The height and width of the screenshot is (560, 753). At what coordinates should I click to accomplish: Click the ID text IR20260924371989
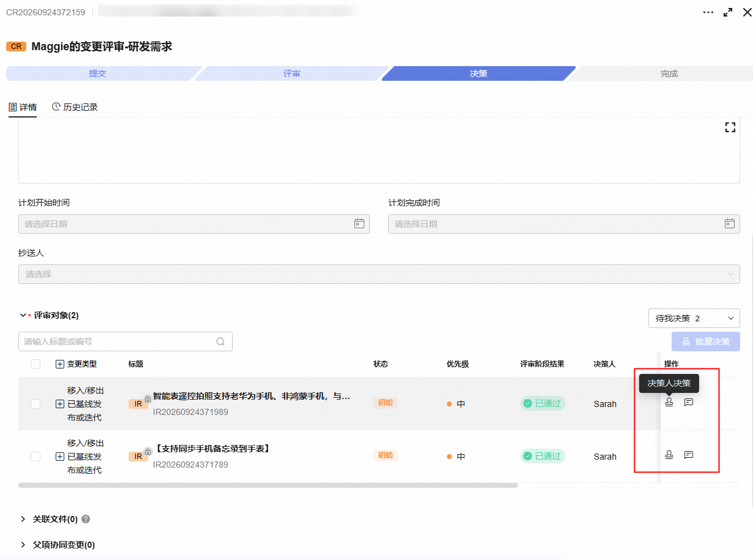click(190, 412)
